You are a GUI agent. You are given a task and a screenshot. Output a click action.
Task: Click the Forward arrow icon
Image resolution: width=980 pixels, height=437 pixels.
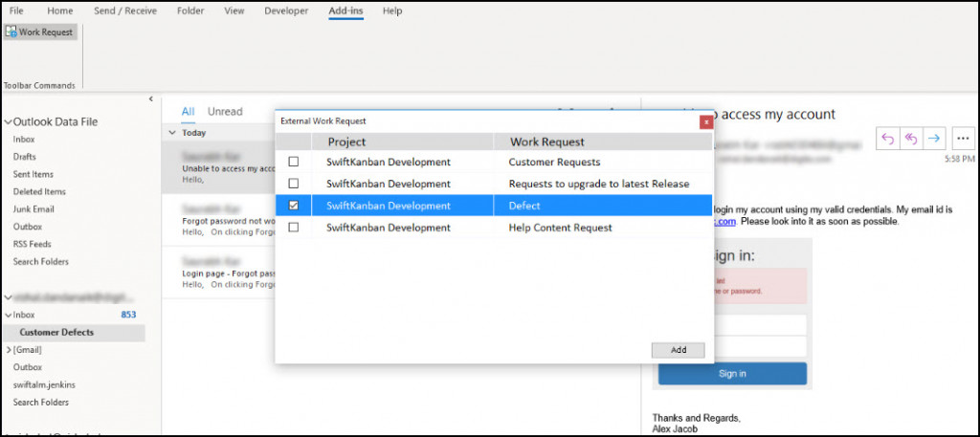pyautogui.click(x=934, y=139)
